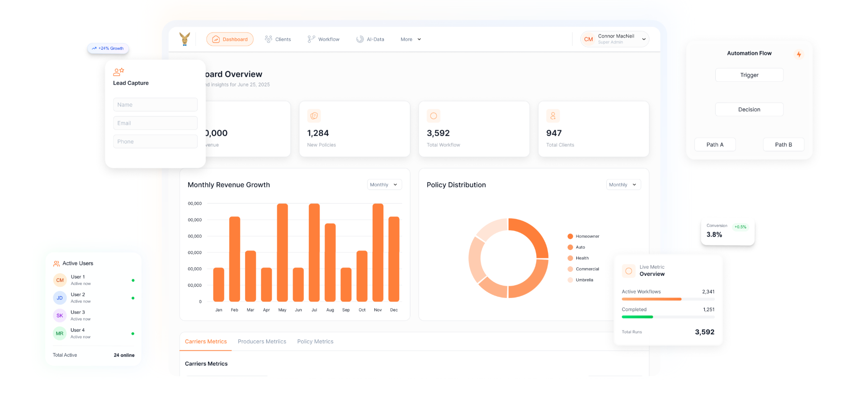Viewport: 868px width, 397px height.
Task: Expand the More menu dropdown
Action: pos(411,39)
